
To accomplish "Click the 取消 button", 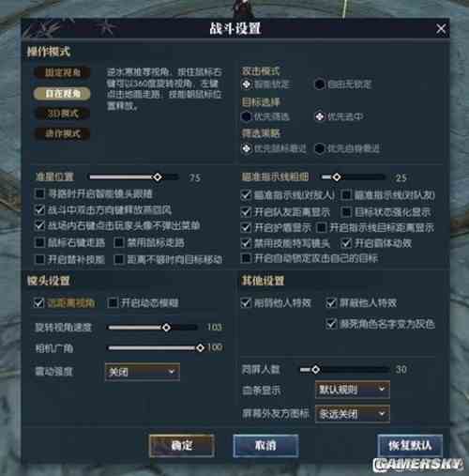I will (265, 446).
